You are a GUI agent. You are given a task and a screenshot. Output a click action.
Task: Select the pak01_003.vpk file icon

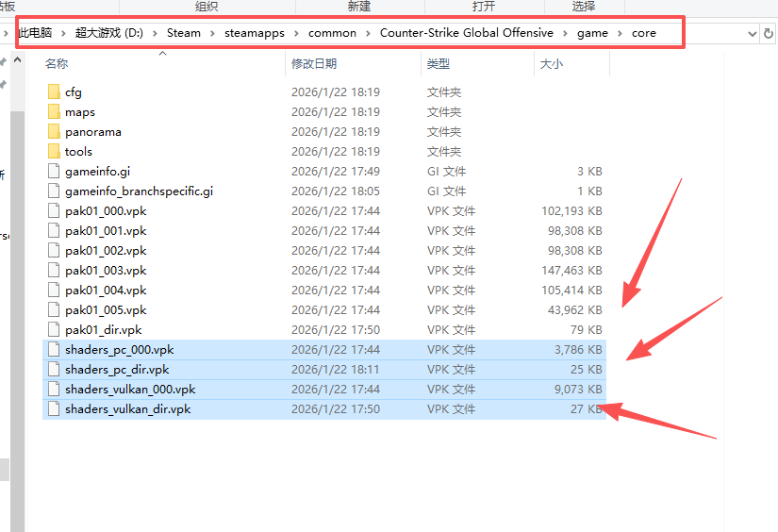click(x=53, y=271)
